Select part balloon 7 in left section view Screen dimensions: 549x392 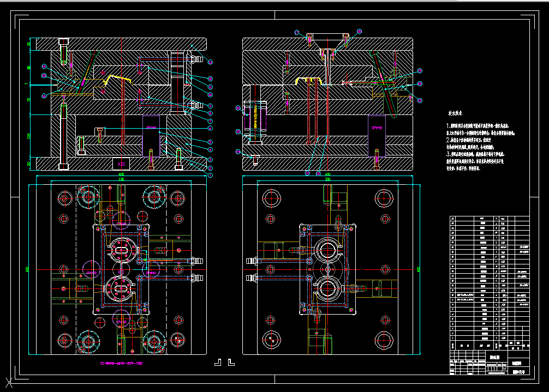[211, 122]
